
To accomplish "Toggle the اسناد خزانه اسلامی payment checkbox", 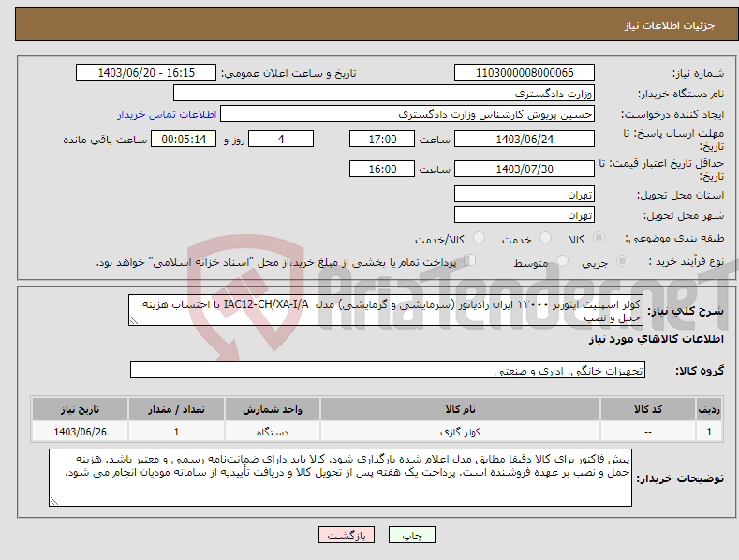I will tap(470, 260).
